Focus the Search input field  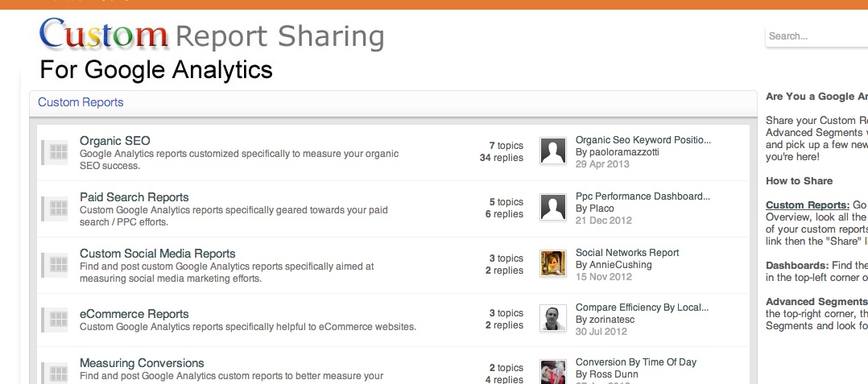816,36
